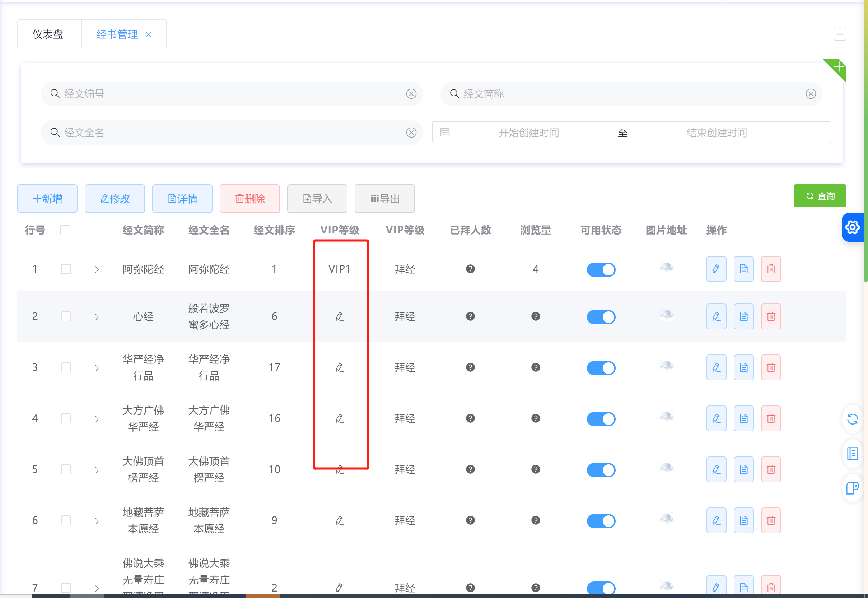Open the 开始创建时间 date picker

(x=528, y=133)
